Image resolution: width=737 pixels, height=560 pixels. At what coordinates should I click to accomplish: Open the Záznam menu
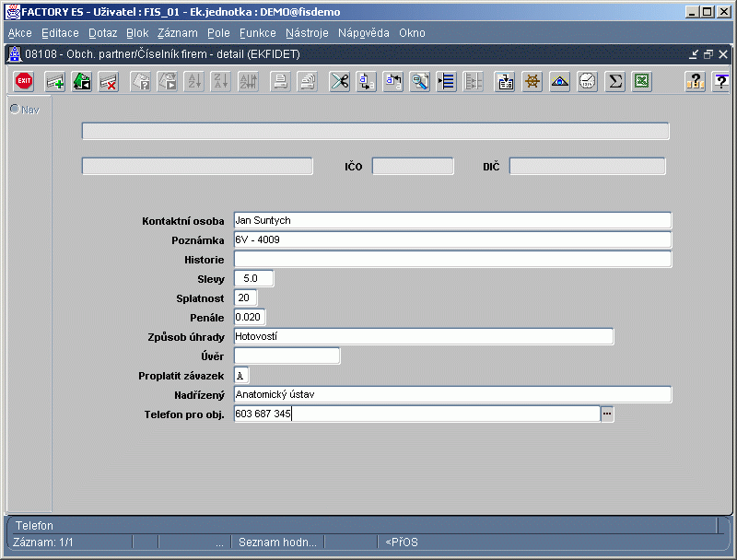click(x=177, y=33)
